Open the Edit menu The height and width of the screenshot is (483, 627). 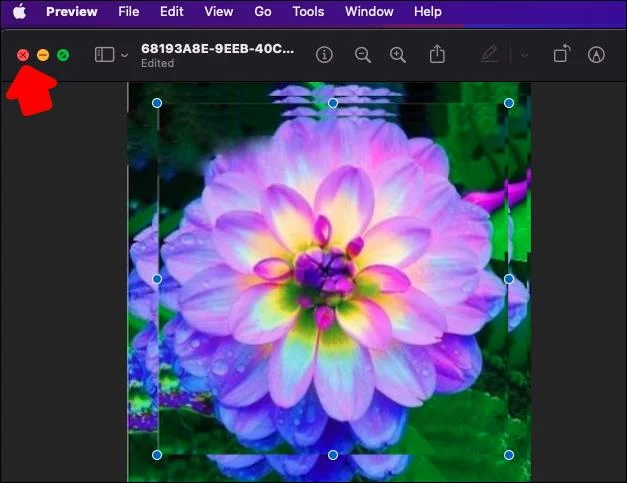172,12
